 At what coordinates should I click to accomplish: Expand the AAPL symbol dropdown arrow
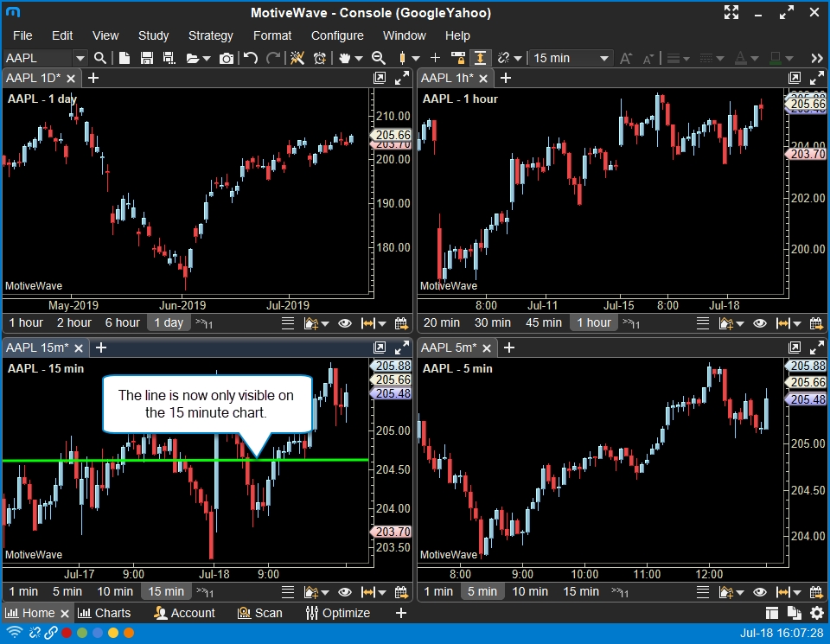(80, 58)
